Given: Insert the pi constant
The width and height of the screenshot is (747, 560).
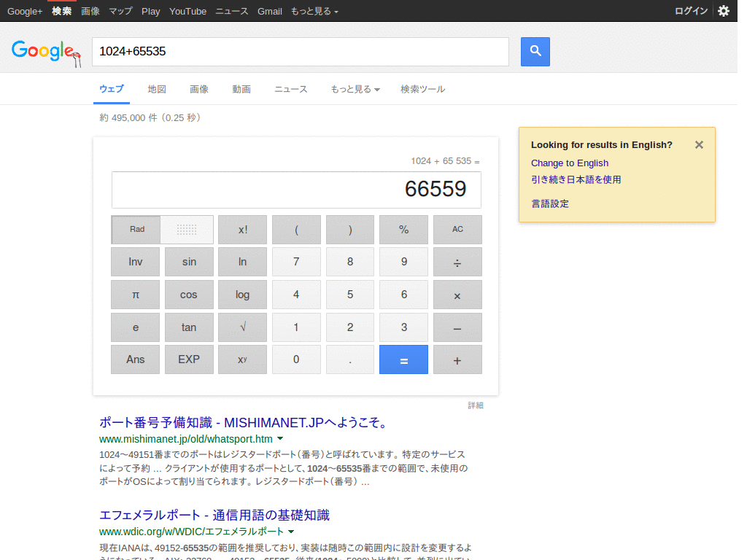Looking at the screenshot, I should pos(135,295).
